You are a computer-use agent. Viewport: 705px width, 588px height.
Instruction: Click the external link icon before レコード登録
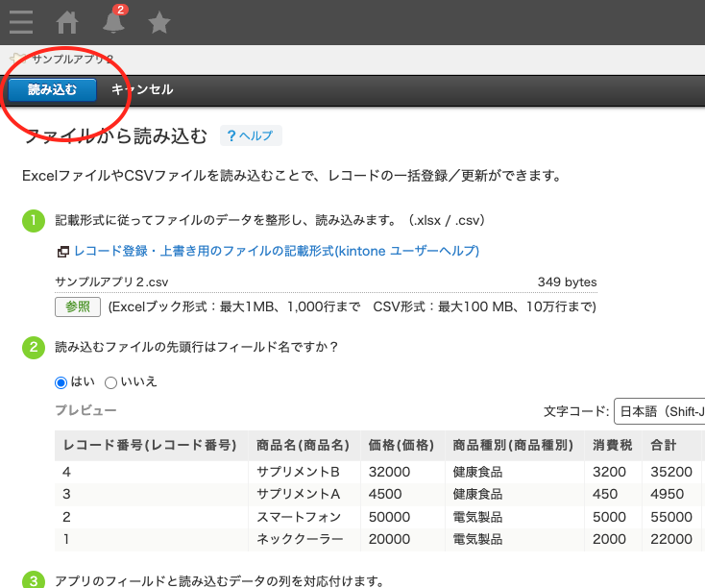tap(62, 252)
